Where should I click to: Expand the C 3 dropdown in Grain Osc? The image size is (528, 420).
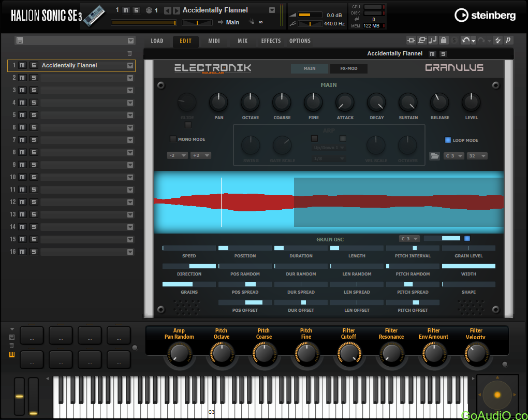(409, 239)
